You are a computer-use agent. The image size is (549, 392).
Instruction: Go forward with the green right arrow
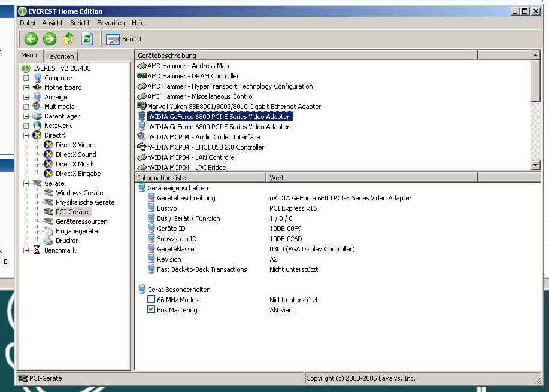click(50, 39)
